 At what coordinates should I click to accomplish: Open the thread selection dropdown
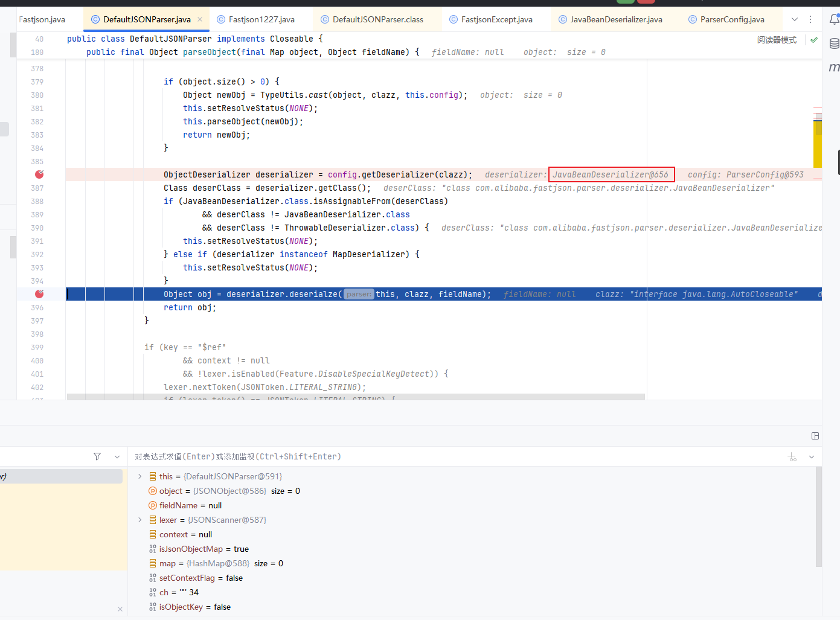coord(117,456)
